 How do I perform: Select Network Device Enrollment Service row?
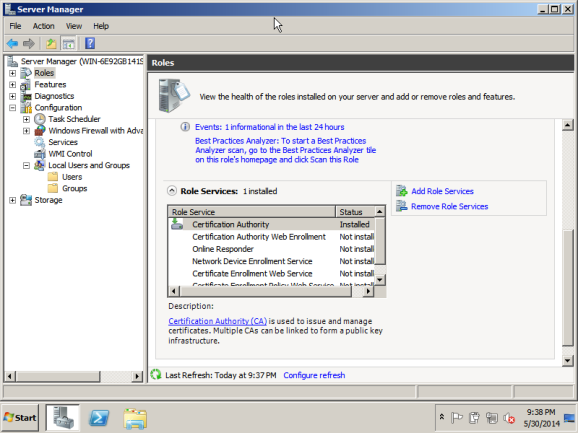click(x=271, y=261)
